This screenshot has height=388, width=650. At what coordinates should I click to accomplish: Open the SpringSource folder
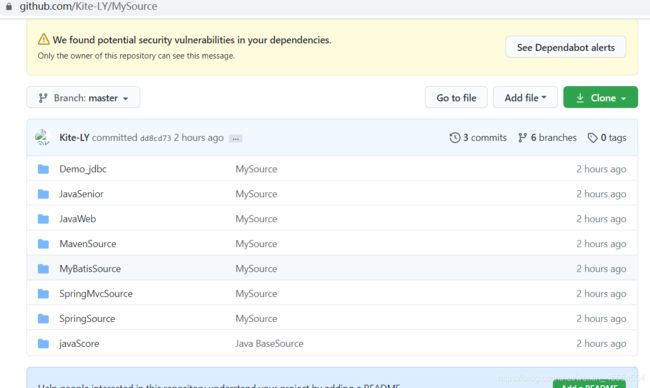87,318
